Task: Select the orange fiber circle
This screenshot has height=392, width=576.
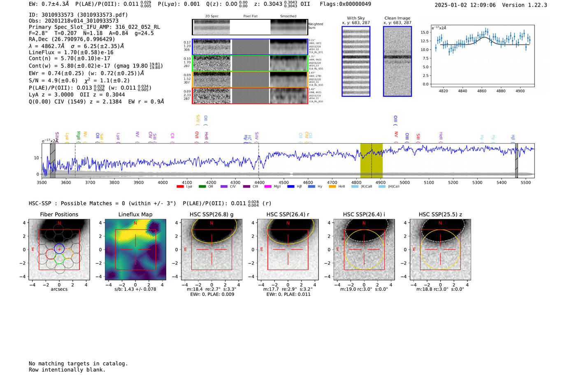Action: [x=68, y=254]
